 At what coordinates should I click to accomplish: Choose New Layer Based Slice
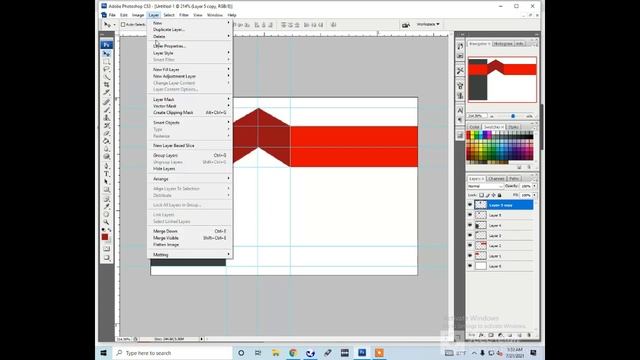190,146
